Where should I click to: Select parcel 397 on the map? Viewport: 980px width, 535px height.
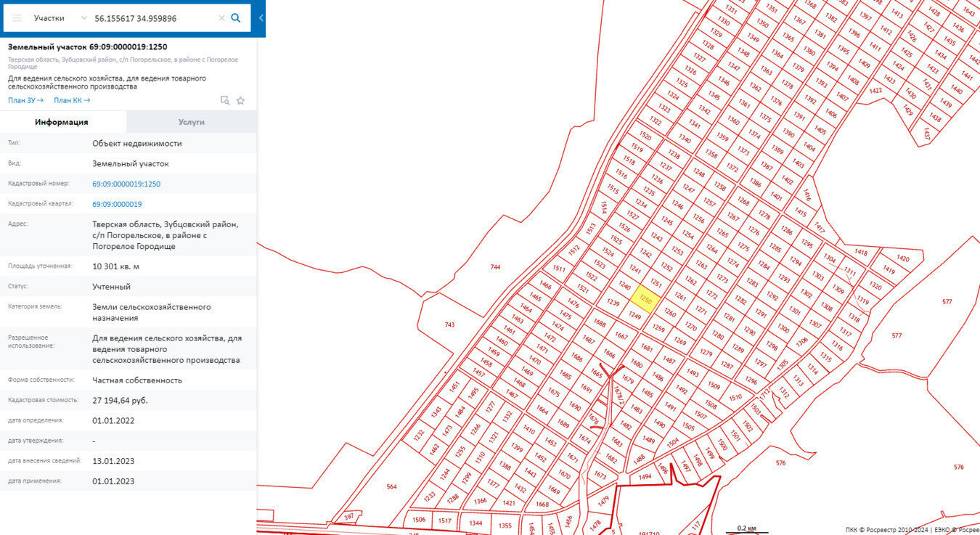(349, 517)
